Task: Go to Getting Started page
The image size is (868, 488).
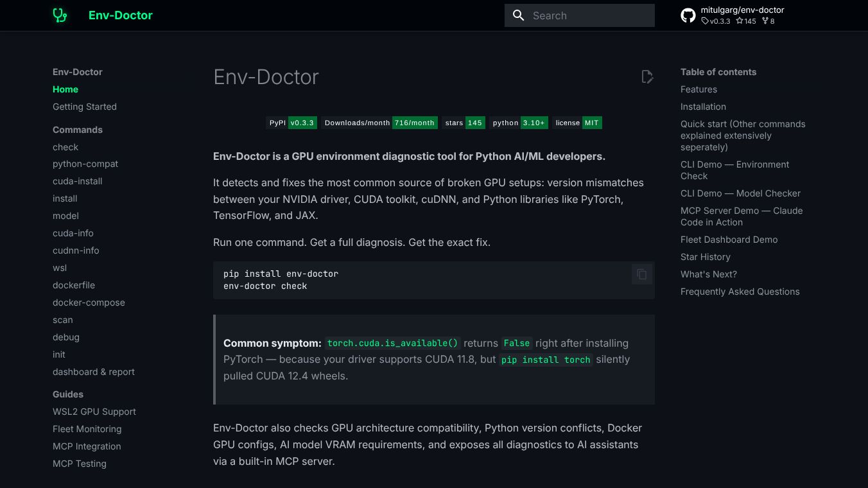Action: [85, 107]
